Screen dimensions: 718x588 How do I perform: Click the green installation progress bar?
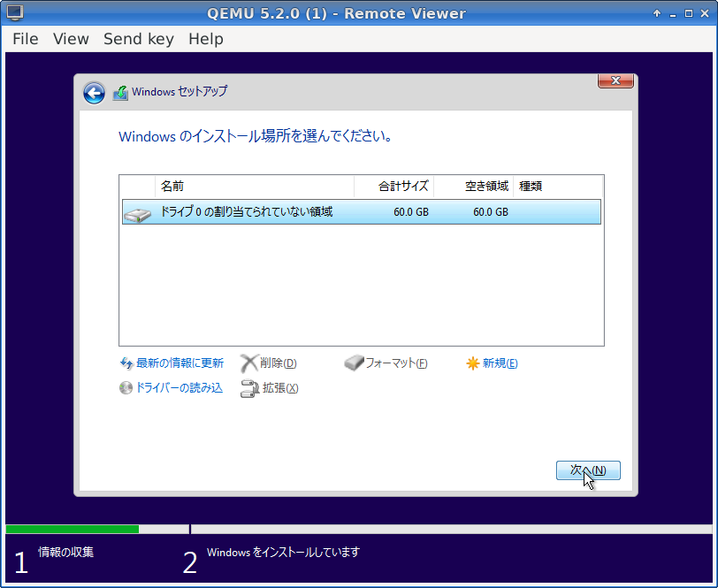pyautogui.click(x=72, y=530)
